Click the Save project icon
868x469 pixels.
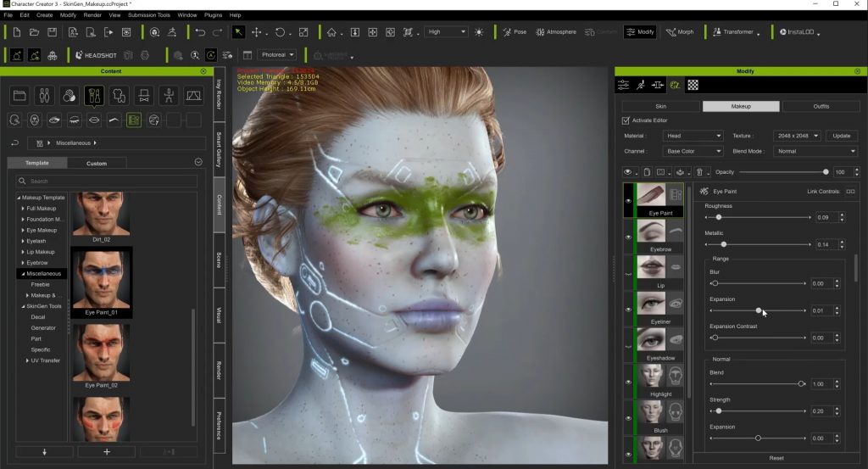pos(53,32)
